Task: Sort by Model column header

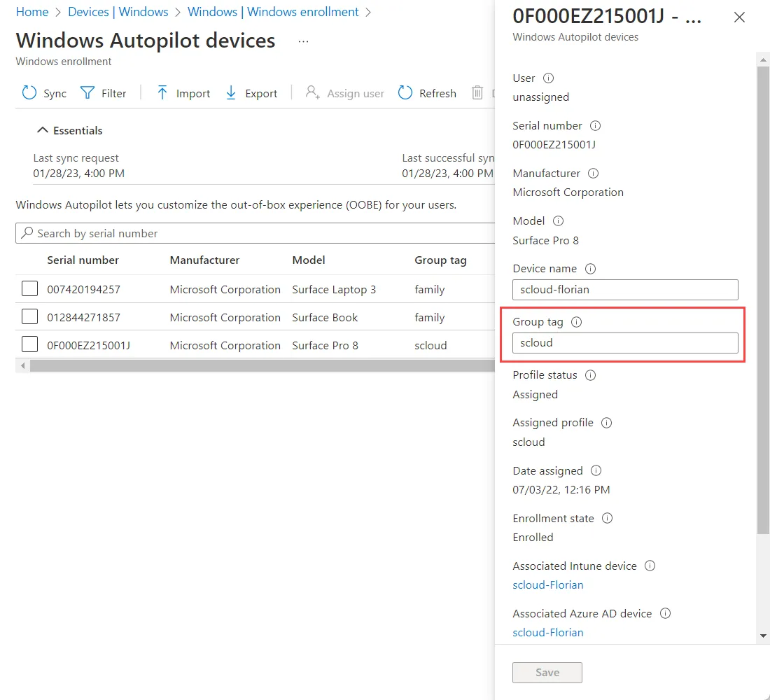Action: point(309,260)
